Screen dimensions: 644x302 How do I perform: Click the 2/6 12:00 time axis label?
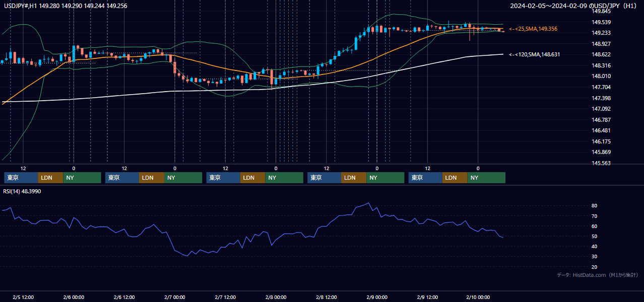pyautogui.click(x=124, y=297)
